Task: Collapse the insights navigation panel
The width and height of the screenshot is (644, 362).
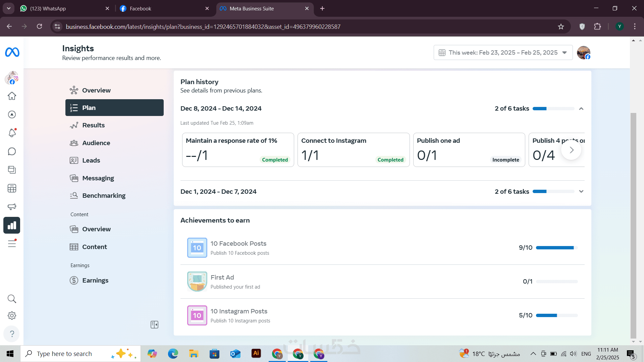Action: pyautogui.click(x=154, y=324)
